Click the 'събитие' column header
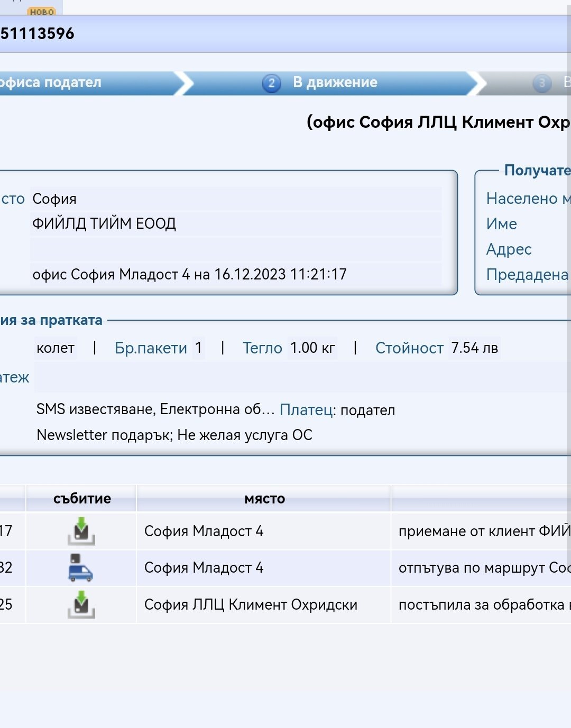Viewport: 571px width, 728px height. tap(82, 499)
